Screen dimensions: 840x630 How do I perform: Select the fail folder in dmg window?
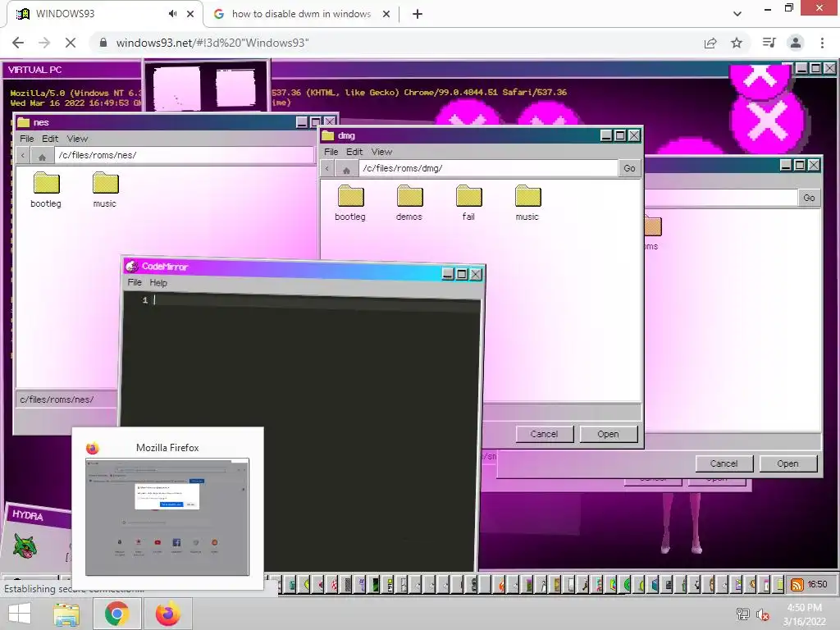(x=468, y=203)
